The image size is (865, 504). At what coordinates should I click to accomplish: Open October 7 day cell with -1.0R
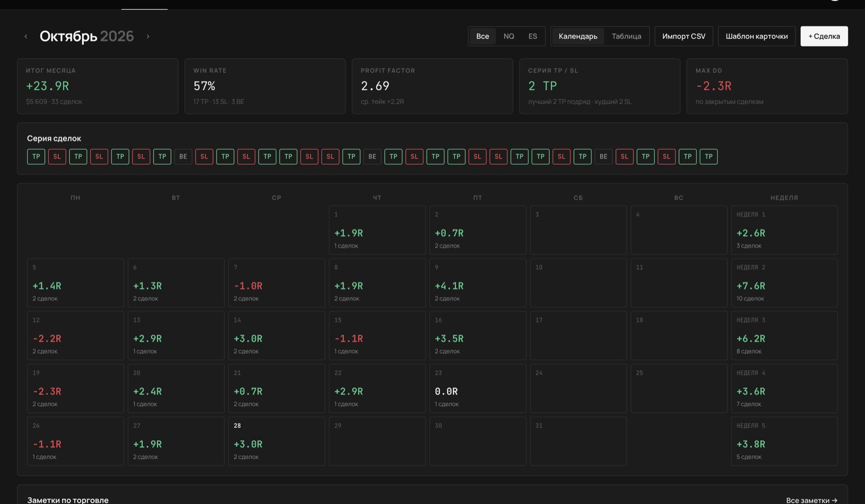[x=277, y=283]
